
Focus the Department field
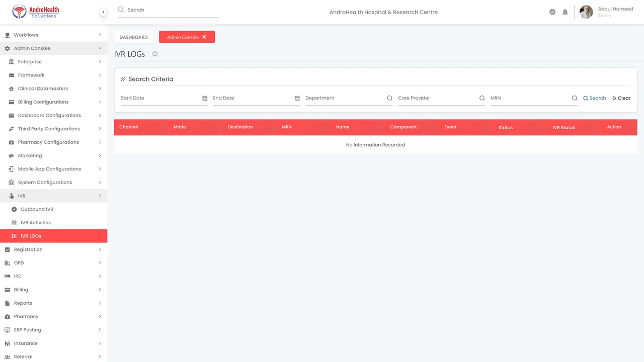point(349,98)
